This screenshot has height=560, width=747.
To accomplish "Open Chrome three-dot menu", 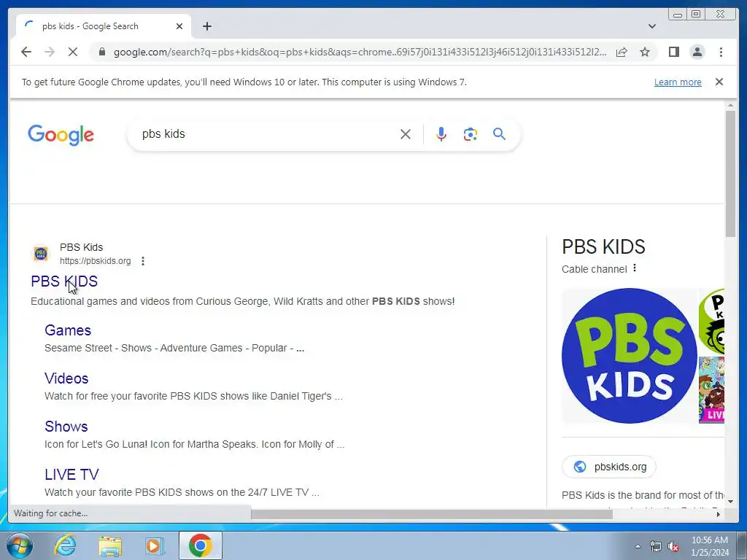I will click(x=721, y=52).
